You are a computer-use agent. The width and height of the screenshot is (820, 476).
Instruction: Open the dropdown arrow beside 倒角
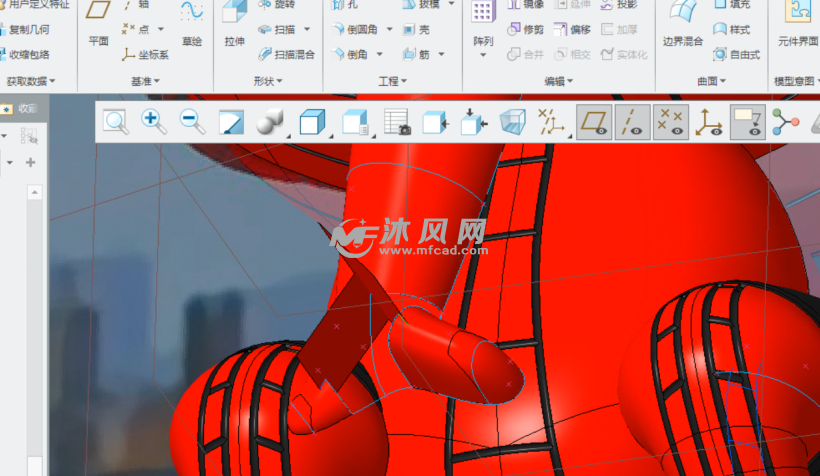[380, 54]
